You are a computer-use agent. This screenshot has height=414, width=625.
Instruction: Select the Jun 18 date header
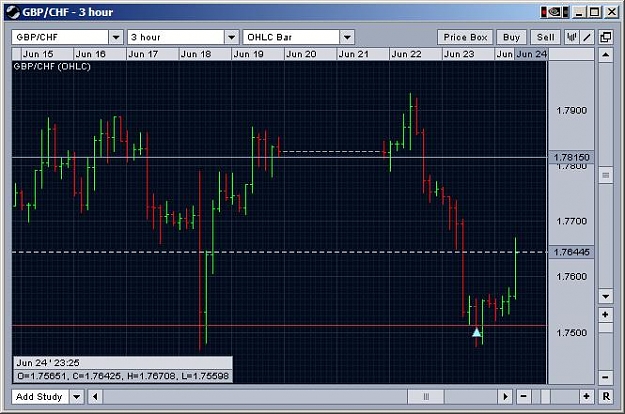tap(205, 54)
